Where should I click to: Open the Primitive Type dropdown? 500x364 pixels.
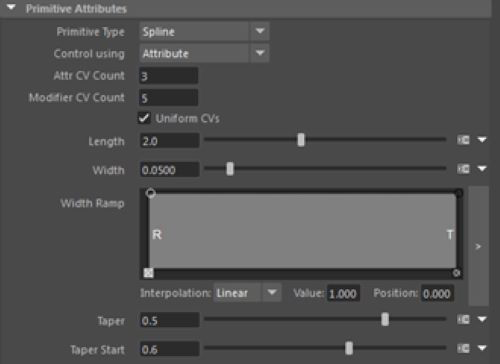pos(204,32)
